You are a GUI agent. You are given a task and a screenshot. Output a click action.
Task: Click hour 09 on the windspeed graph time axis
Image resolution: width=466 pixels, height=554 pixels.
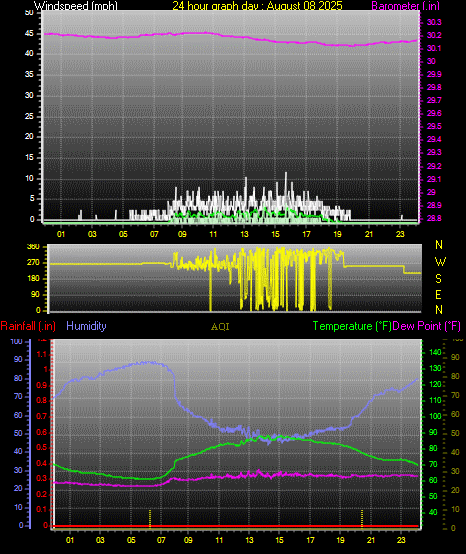[x=182, y=234]
